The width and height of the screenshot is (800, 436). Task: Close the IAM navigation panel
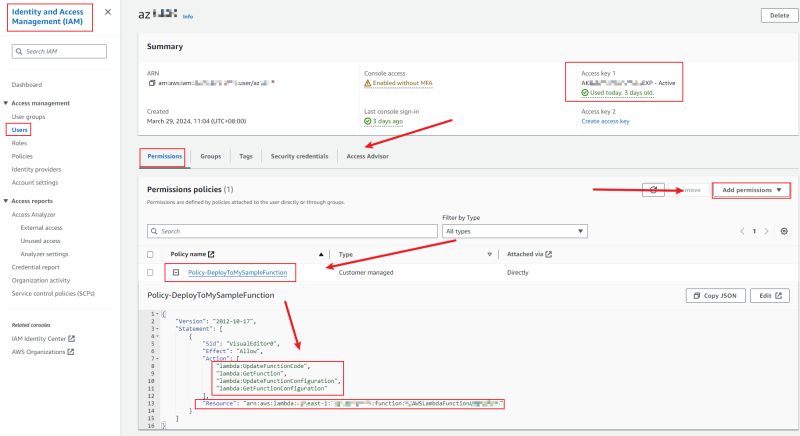pos(108,12)
